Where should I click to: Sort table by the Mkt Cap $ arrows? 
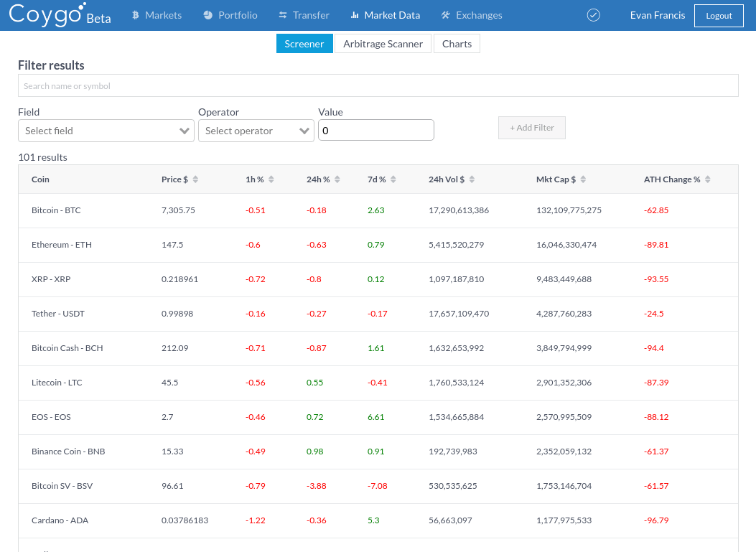tap(583, 179)
